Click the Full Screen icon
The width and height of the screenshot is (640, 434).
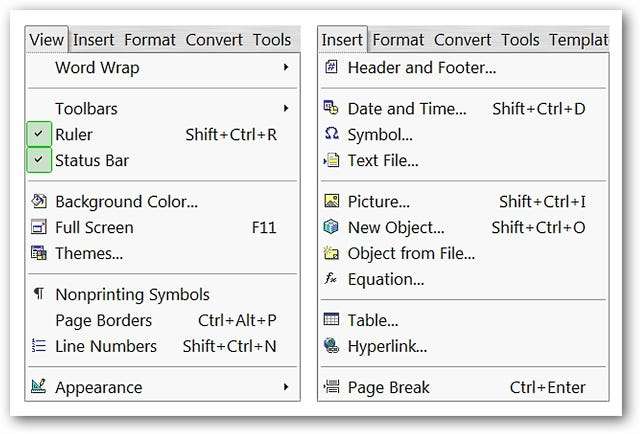click(x=39, y=227)
